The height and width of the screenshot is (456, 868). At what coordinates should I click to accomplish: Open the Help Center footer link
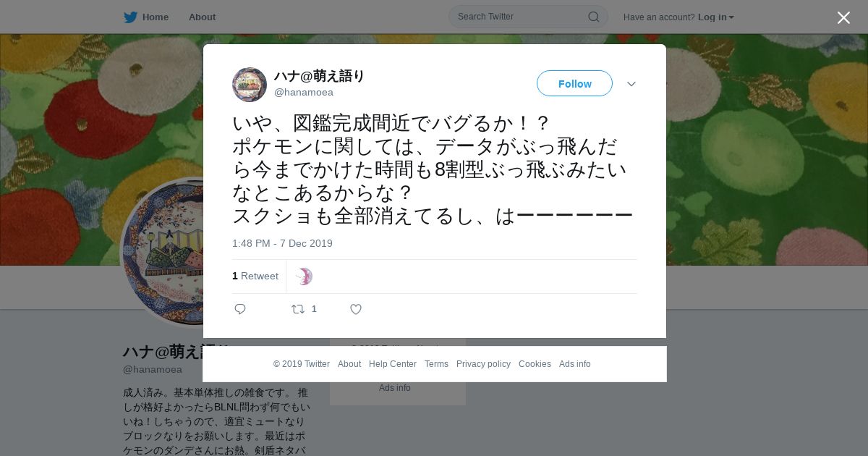(393, 364)
